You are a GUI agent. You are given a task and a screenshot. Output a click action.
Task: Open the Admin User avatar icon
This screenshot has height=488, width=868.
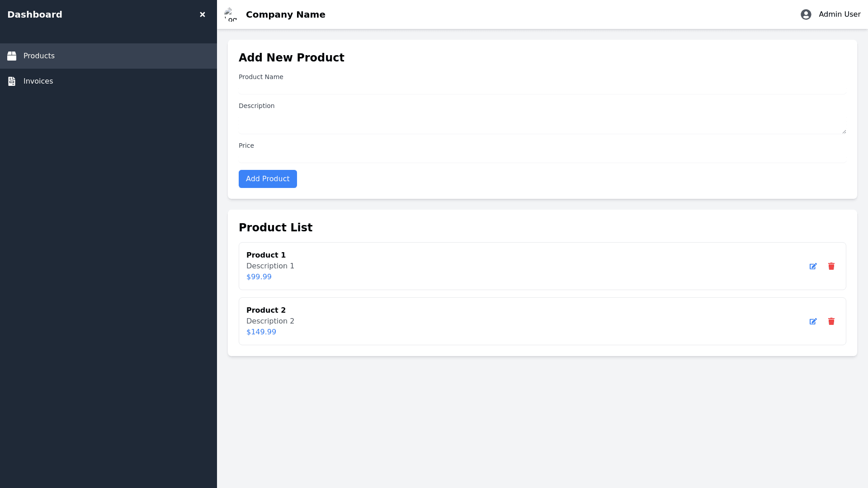(806, 14)
